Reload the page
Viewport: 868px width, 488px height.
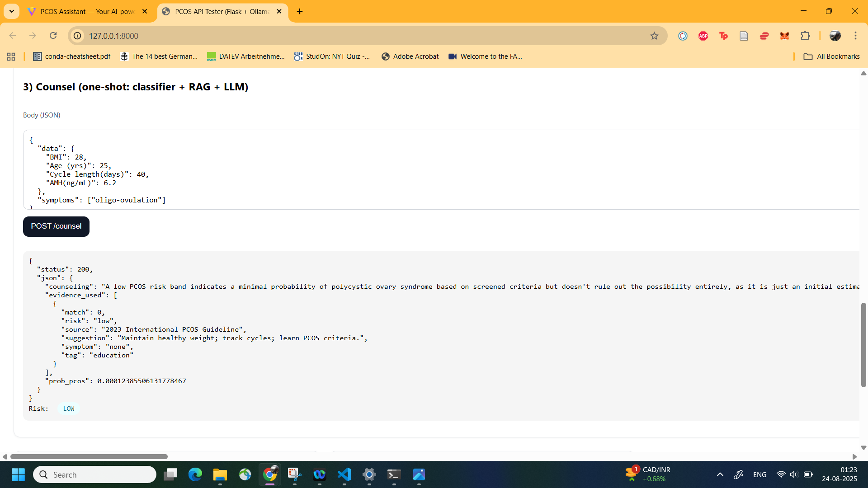[x=53, y=36]
